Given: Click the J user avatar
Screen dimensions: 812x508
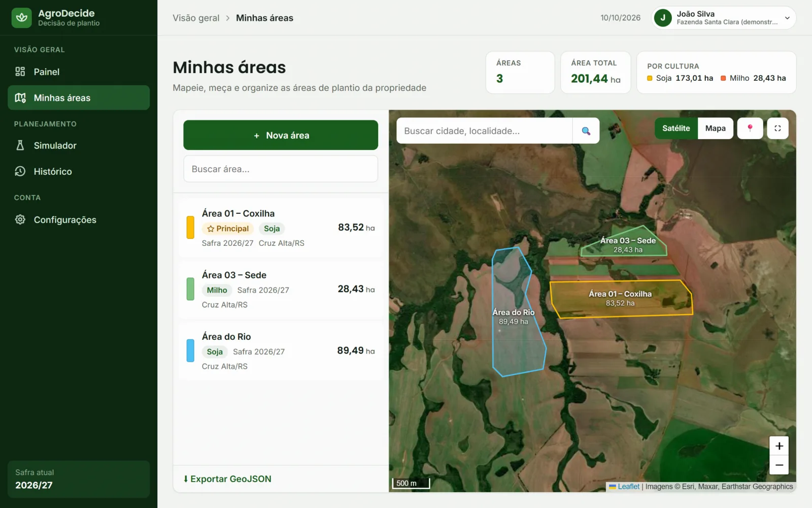Looking at the screenshot, I should click(x=663, y=18).
